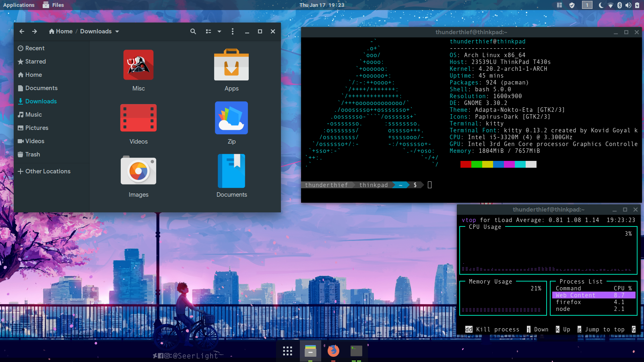The height and width of the screenshot is (362, 644).
Task: Switch Files to list view
Action: coord(208,31)
